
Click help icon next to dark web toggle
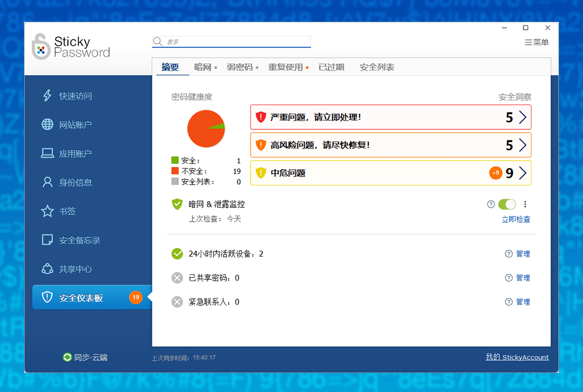point(491,204)
